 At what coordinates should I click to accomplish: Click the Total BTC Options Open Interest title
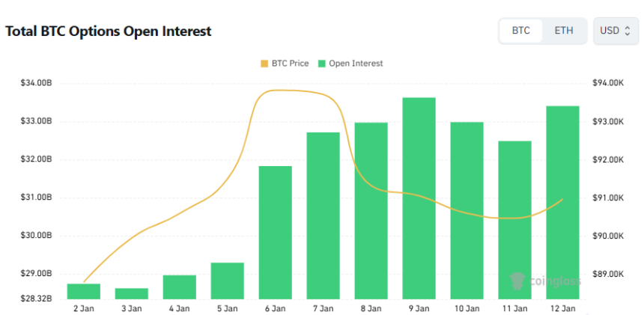pyautogui.click(x=109, y=31)
